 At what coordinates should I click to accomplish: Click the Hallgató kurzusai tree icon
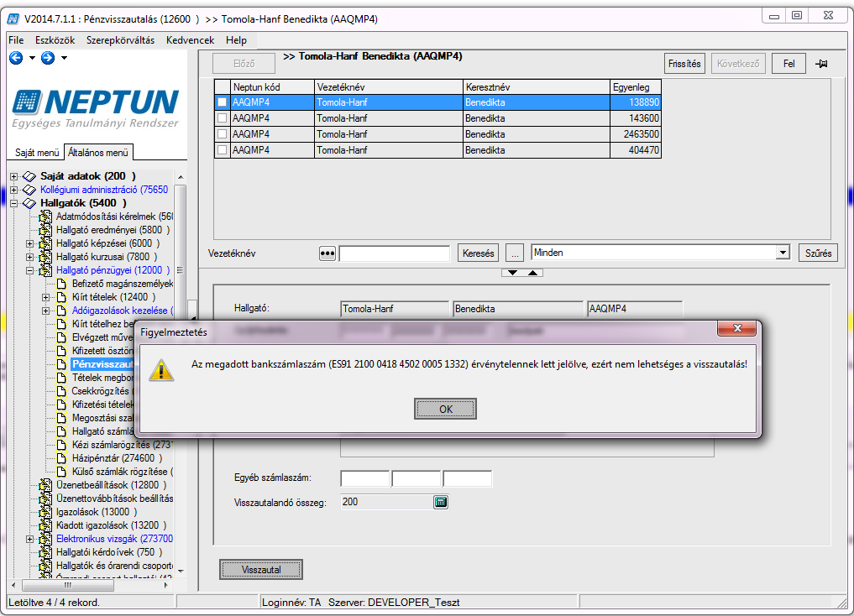coord(45,257)
